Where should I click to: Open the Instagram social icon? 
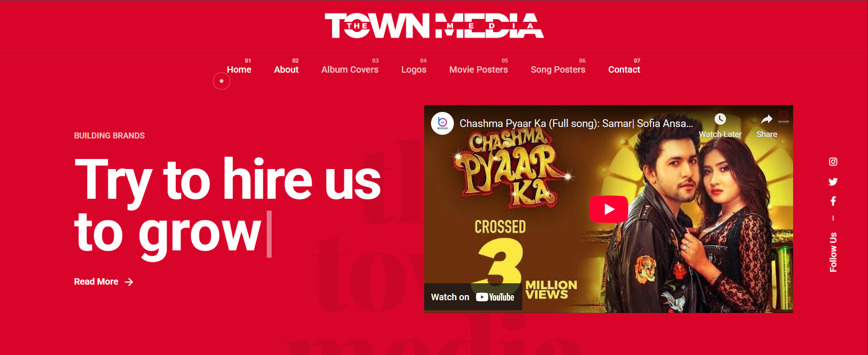(x=833, y=162)
